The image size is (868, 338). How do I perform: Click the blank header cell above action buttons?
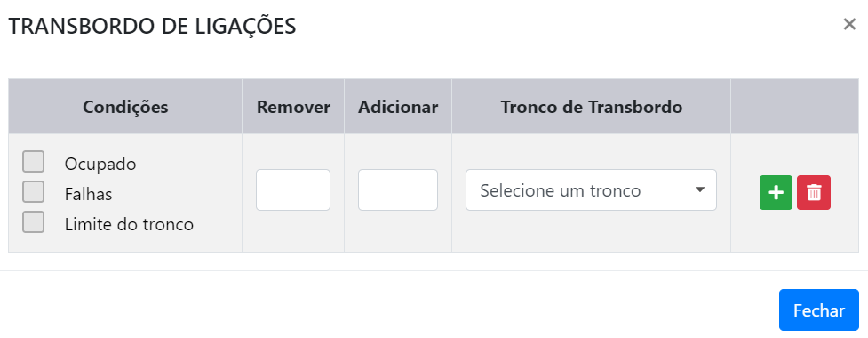pyautogui.click(x=794, y=107)
